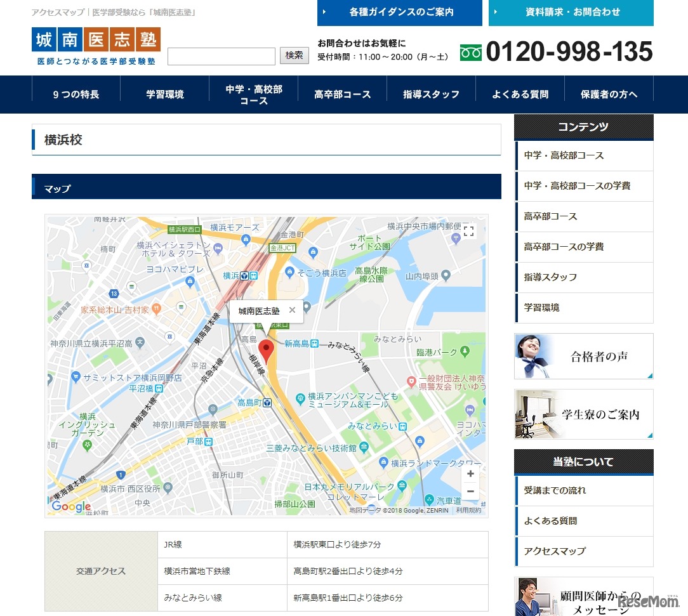Close the 城南医志塾 map info popup
The height and width of the screenshot is (616, 688).
pyautogui.click(x=292, y=310)
